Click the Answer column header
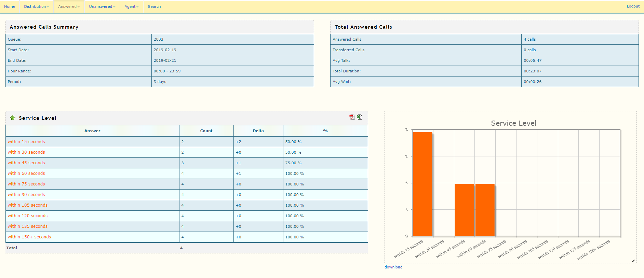644x278 pixels. click(92, 131)
